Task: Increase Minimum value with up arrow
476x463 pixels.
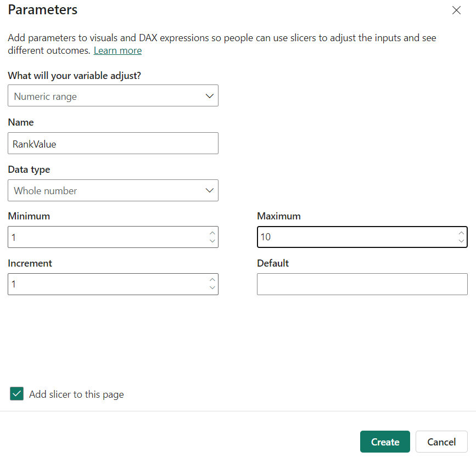Action: (x=212, y=233)
